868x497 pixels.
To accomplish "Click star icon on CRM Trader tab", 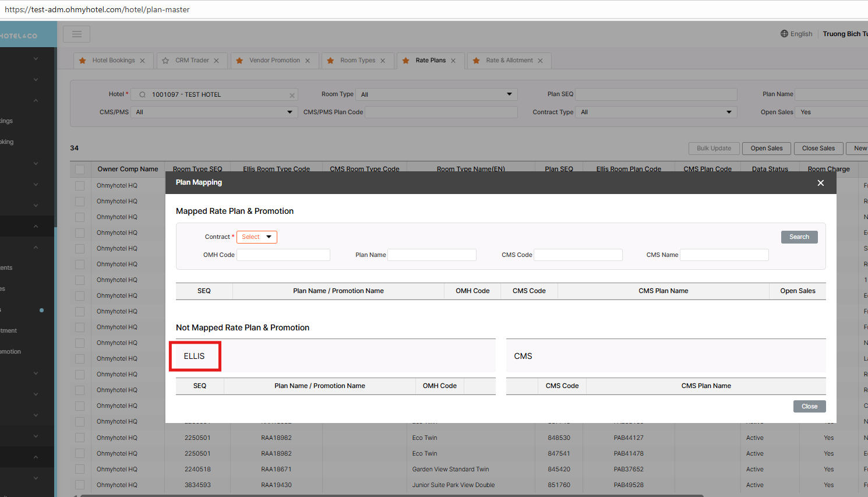I will coord(165,61).
